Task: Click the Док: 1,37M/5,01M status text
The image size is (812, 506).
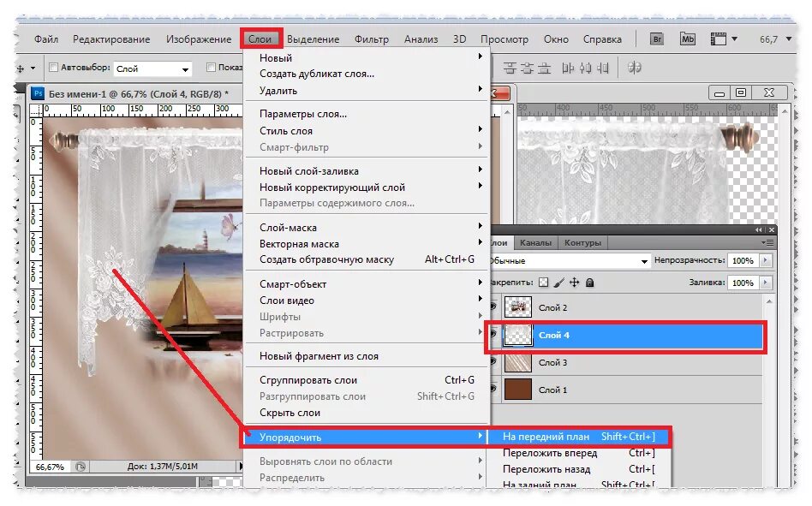Action: pyautogui.click(x=163, y=466)
